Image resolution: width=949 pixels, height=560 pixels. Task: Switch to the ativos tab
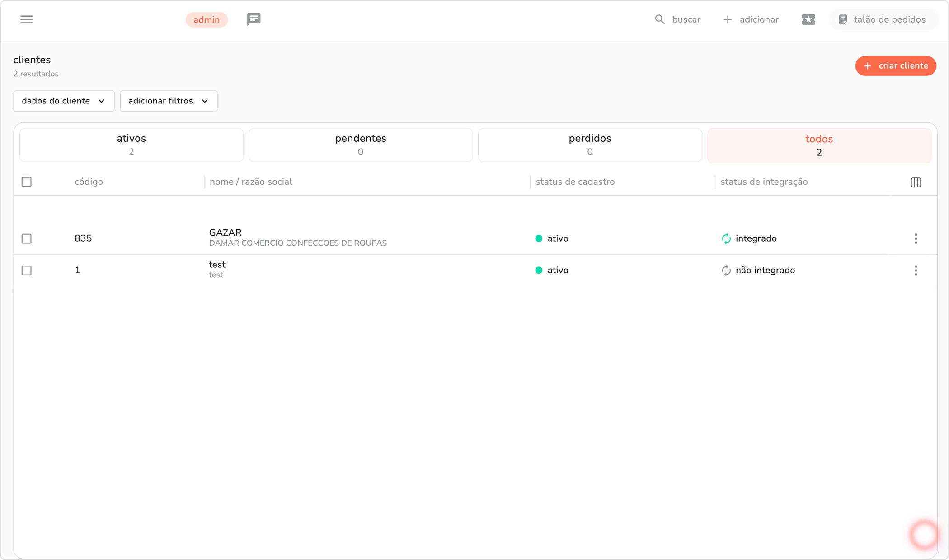[x=131, y=145]
